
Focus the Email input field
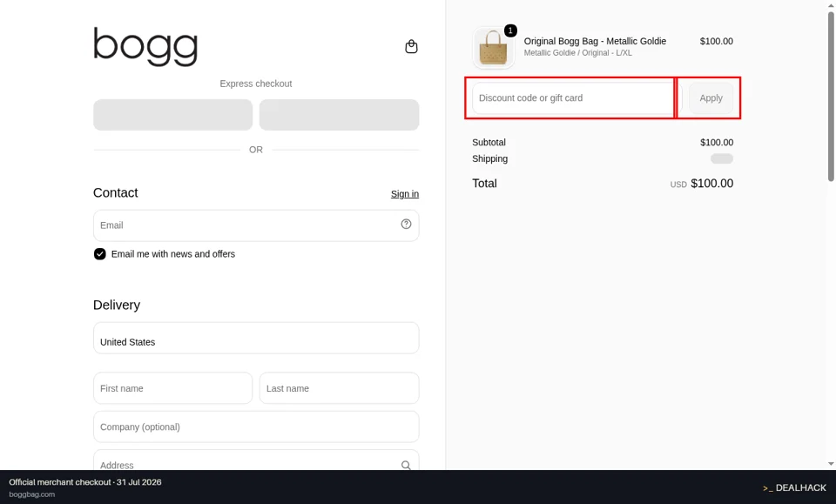(256, 225)
